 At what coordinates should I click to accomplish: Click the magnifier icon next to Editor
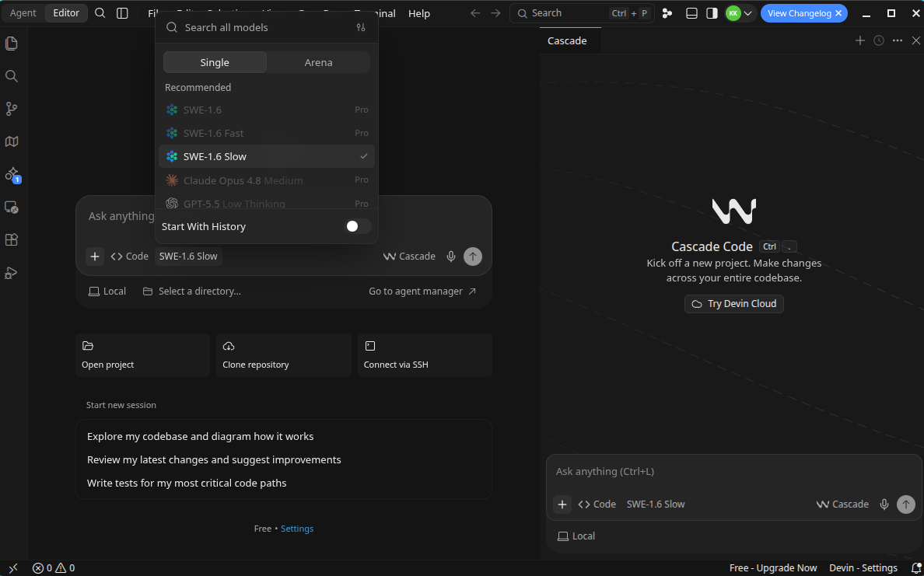[x=100, y=13]
